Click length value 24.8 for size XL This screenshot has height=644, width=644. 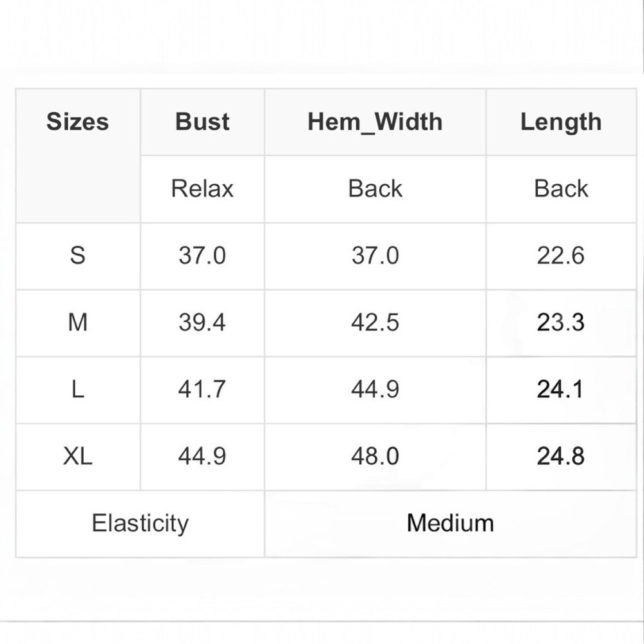click(x=560, y=457)
